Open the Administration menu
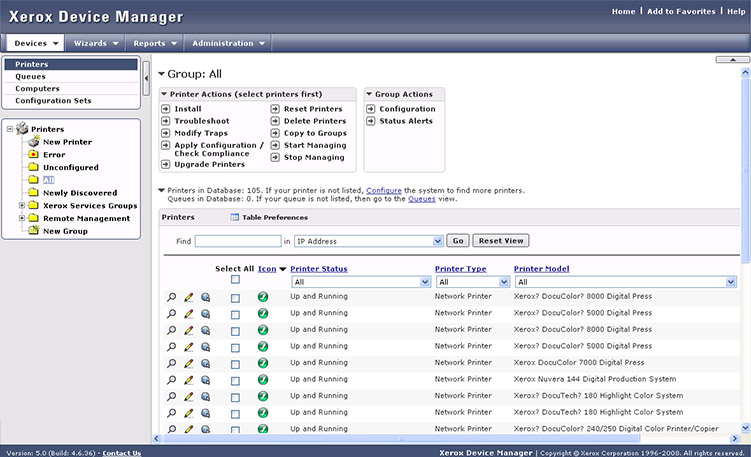Viewport: 751px width, 457px height. tap(228, 43)
